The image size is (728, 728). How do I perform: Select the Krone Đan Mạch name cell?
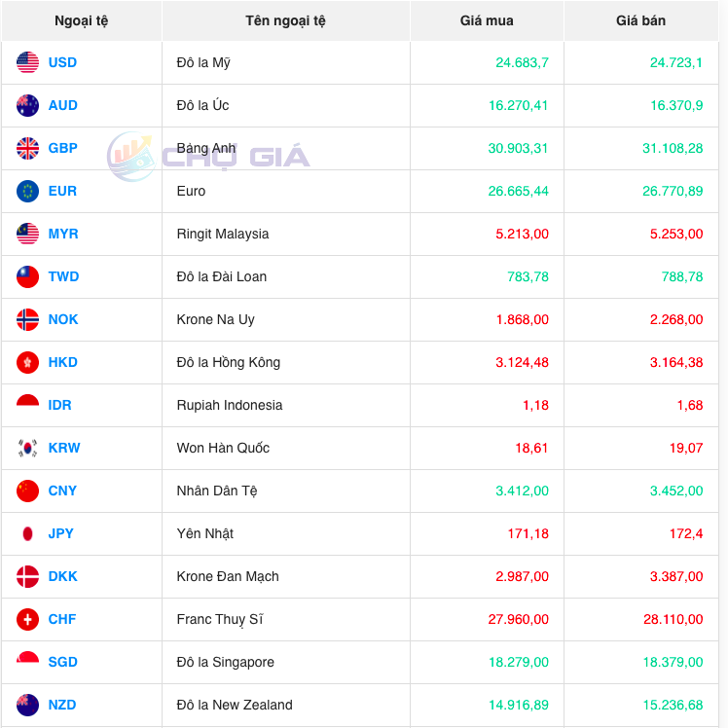click(x=228, y=576)
